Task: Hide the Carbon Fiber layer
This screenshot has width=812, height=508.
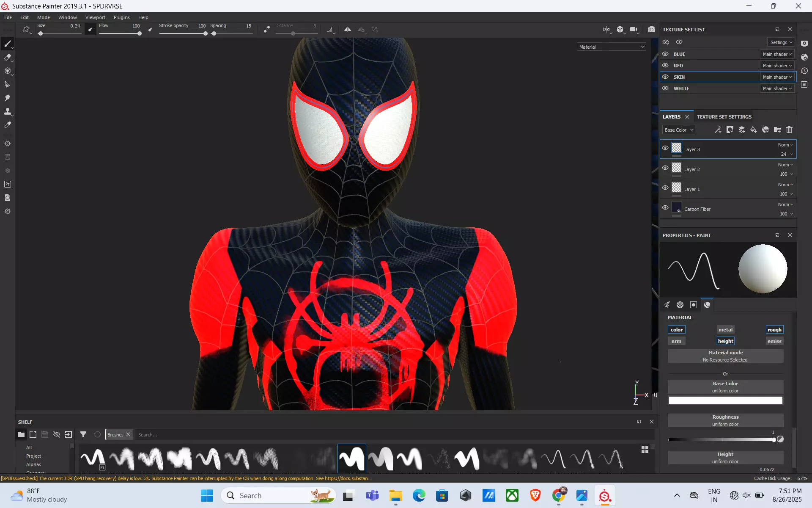Action: point(665,208)
